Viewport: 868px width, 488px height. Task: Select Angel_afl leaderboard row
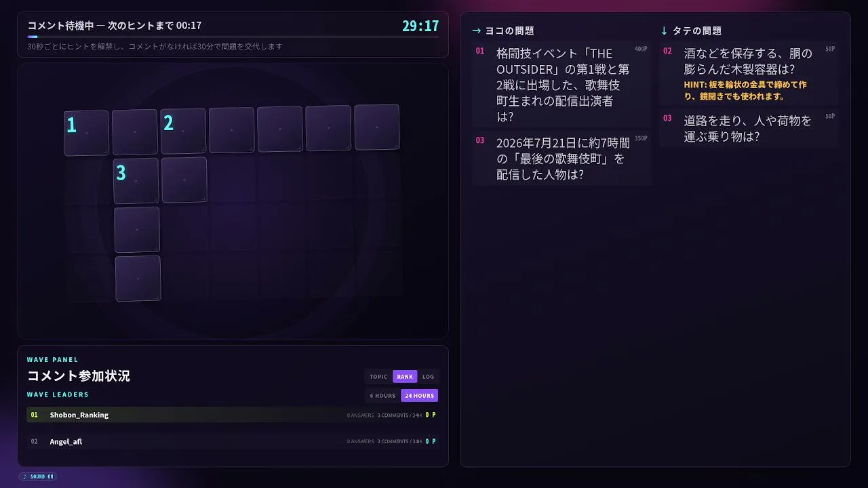coord(233,441)
